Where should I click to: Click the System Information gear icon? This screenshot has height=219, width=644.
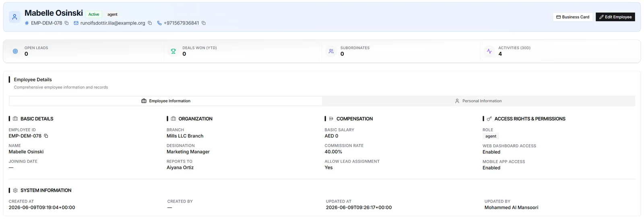(x=15, y=190)
